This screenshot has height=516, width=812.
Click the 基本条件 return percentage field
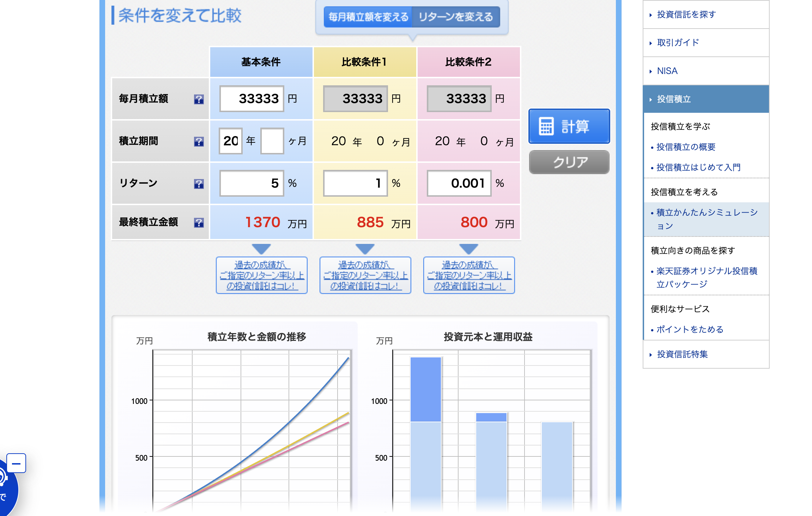tap(252, 183)
